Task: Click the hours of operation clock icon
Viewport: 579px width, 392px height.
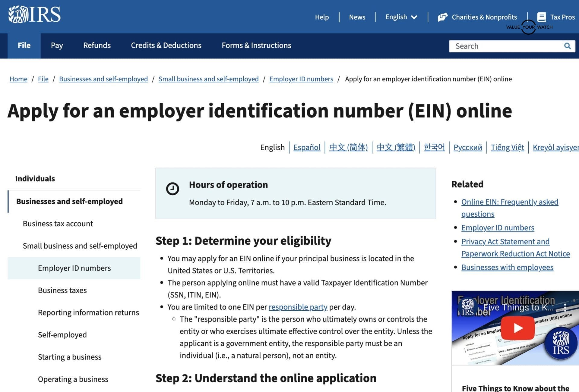Action: (x=172, y=189)
